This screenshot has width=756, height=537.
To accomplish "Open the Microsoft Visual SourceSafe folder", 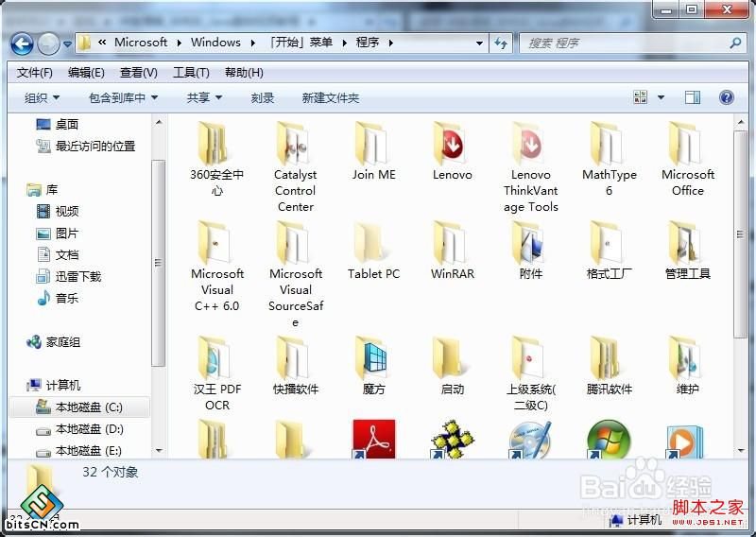I will (295, 273).
